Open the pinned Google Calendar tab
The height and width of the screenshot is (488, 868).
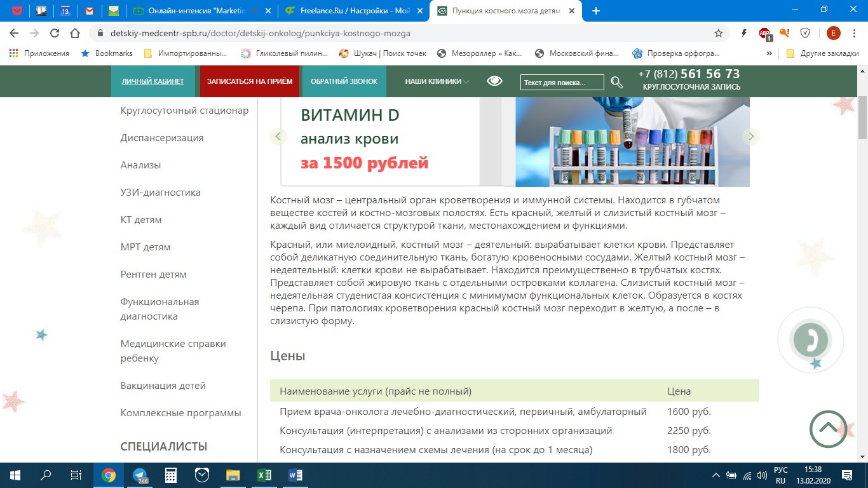tap(65, 11)
